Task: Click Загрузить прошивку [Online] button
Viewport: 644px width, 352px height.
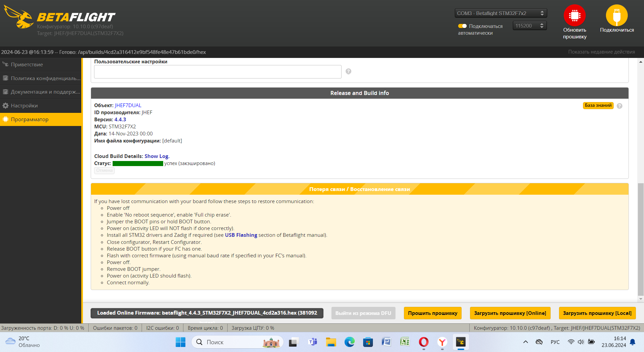Action: click(510, 313)
